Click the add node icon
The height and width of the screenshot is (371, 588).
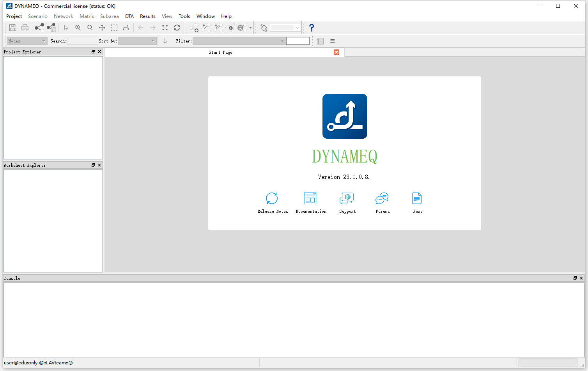click(194, 28)
